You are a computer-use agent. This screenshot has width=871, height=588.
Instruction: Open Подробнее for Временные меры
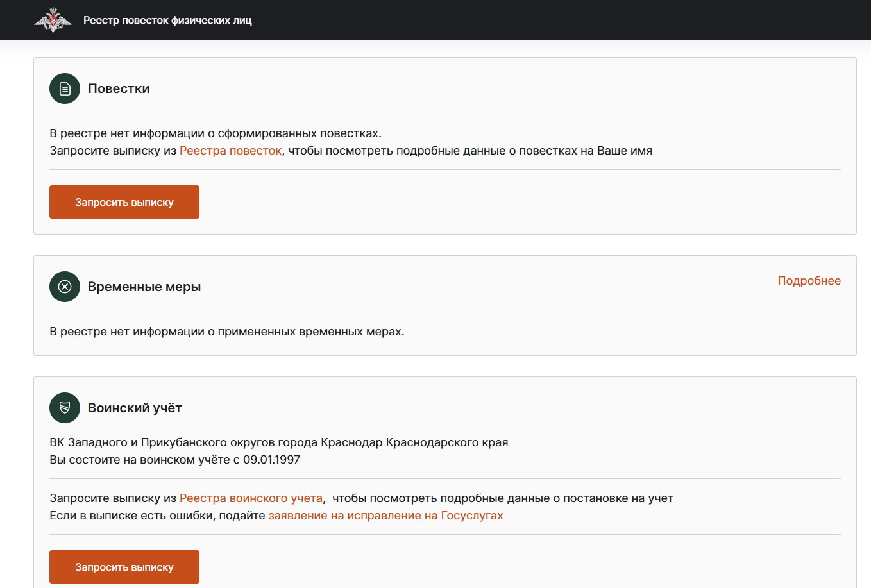point(809,281)
